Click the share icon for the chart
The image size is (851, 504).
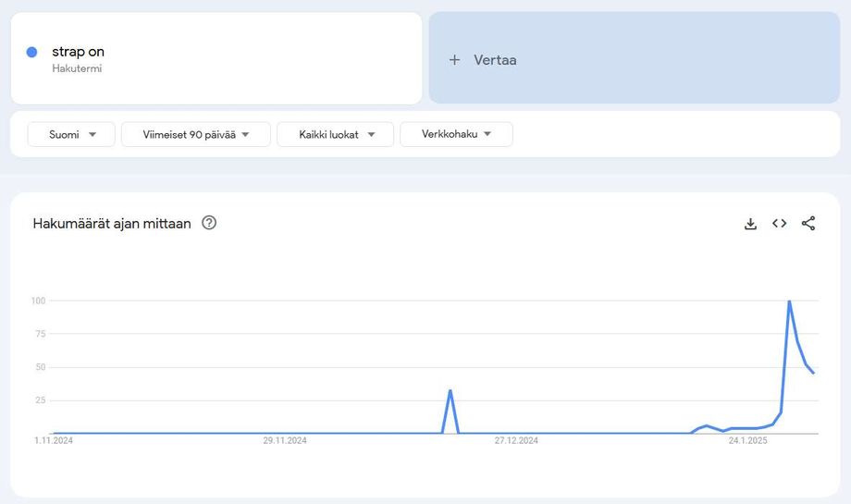click(x=808, y=224)
